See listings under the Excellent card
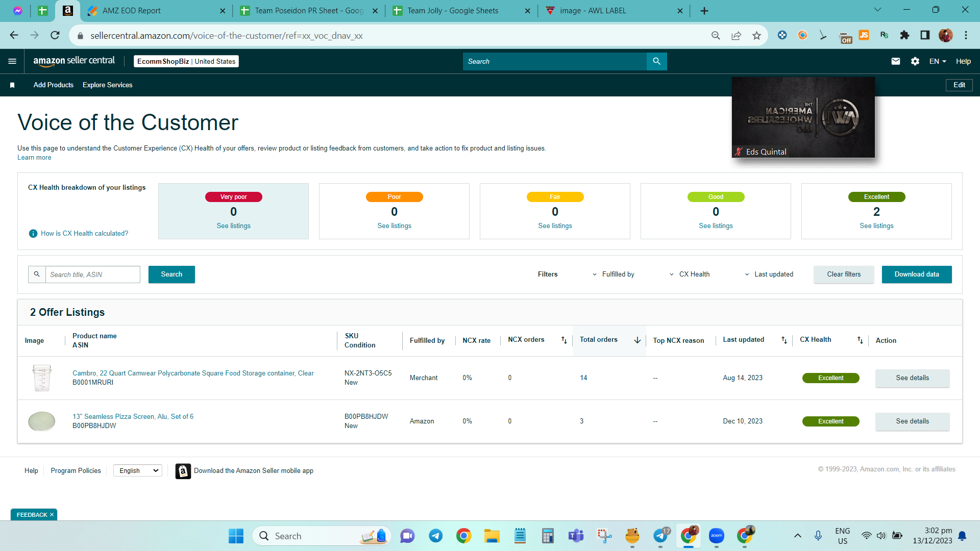 click(x=876, y=226)
